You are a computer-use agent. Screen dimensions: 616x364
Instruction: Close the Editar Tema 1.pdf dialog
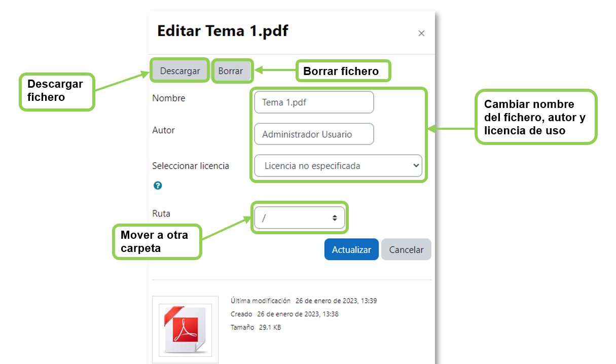pos(421,33)
